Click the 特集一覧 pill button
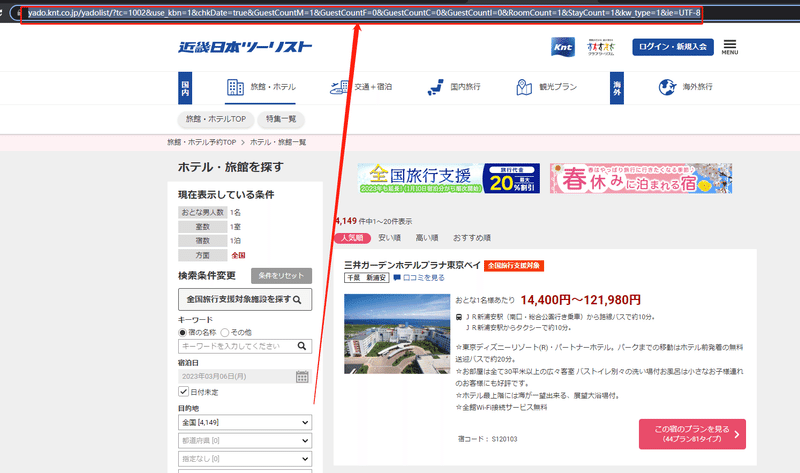This screenshot has width=800, height=473. tap(281, 119)
